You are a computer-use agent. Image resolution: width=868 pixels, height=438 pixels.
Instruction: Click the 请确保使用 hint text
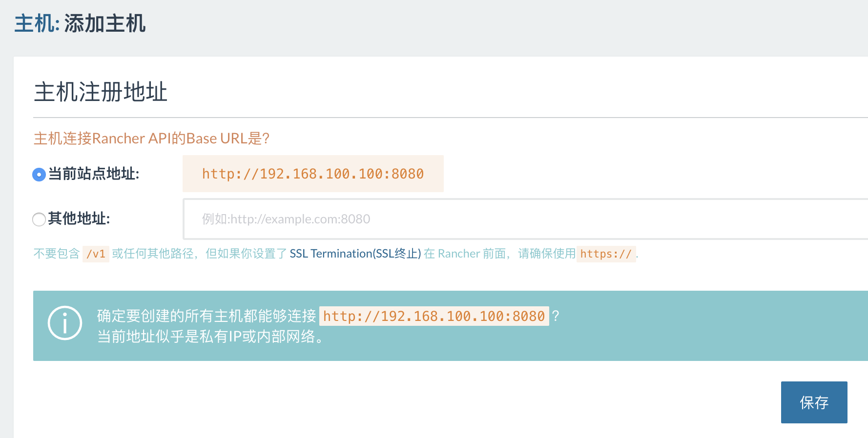(547, 254)
